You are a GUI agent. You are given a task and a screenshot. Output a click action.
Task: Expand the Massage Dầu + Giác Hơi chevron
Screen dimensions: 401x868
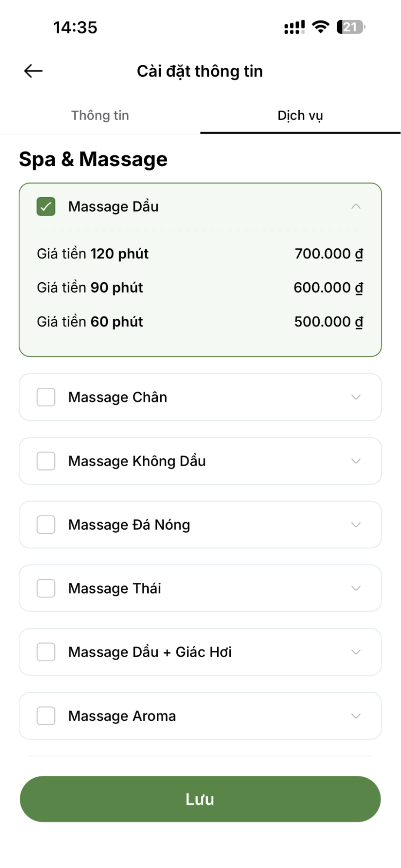(356, 652)
